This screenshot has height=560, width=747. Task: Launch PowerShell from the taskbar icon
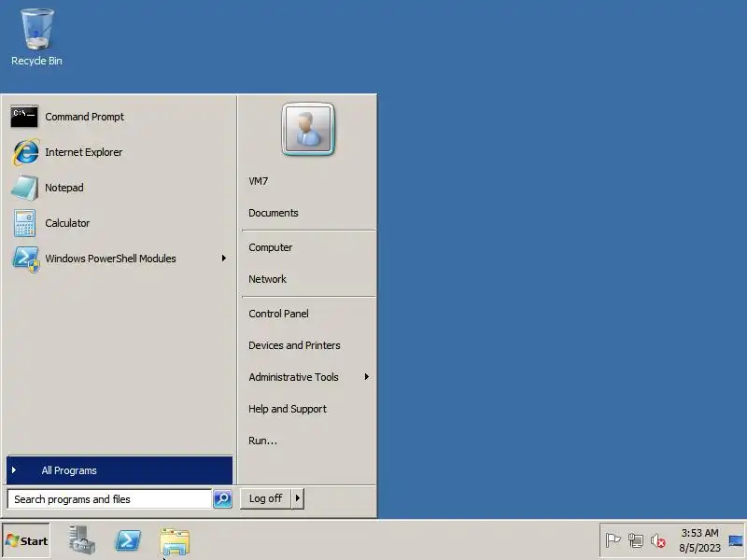128,541
